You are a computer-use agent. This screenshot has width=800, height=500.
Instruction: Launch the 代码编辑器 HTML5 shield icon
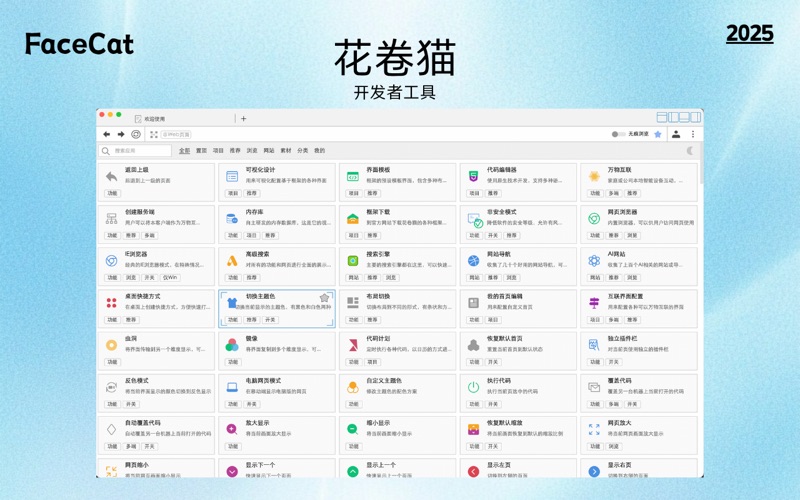(473, 177)
